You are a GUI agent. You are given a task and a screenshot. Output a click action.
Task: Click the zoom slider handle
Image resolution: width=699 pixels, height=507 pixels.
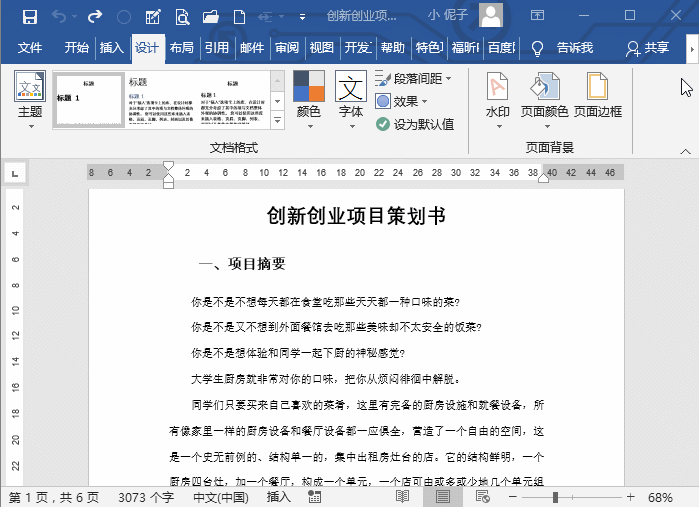pos(555,497)
